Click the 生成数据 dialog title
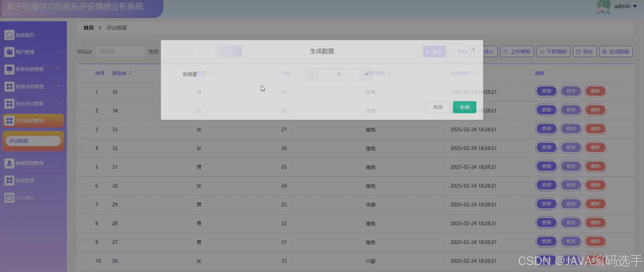 click(x=322, y=51)
